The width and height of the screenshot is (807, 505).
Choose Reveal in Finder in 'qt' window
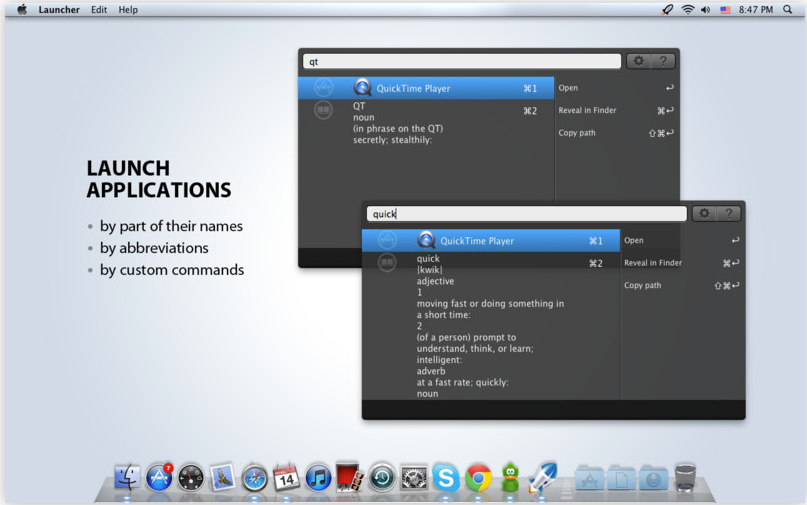[617, 110]
